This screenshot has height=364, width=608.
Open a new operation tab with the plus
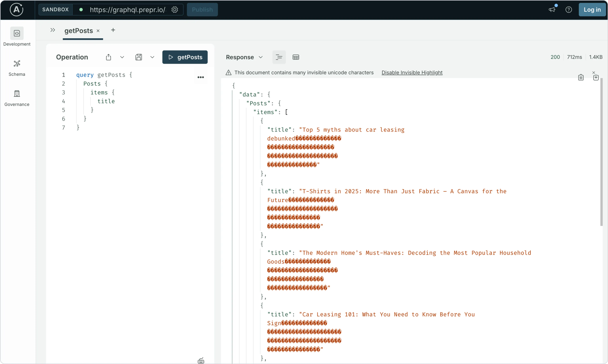click(113, 30)
